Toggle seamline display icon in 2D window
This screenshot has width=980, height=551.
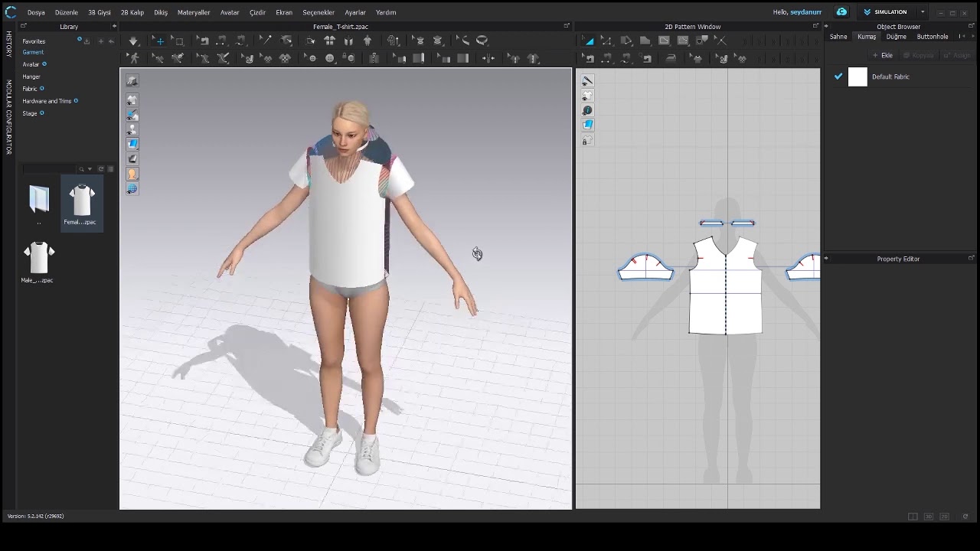pyautogui.click(x=587, y=81)
